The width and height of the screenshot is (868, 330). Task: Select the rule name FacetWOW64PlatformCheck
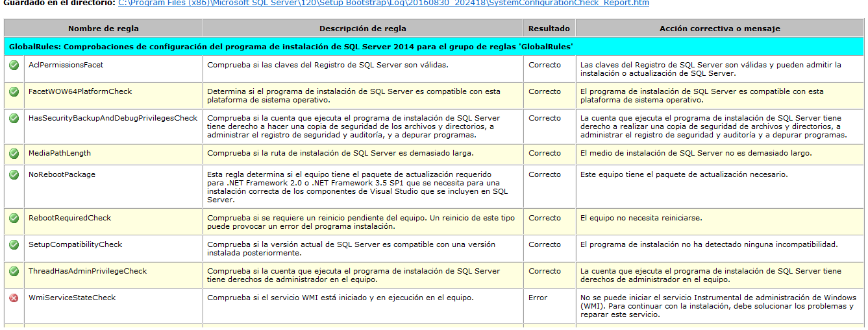[x=80, y=91]
